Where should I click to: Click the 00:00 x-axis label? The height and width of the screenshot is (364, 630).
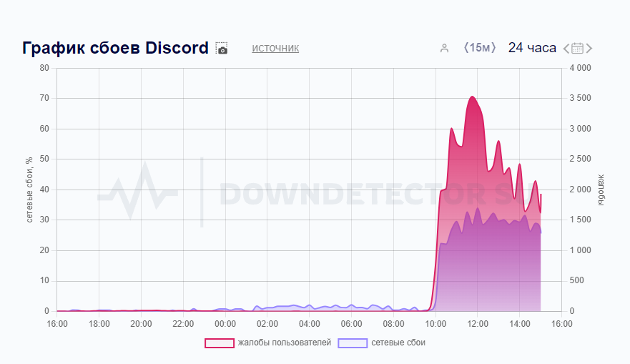click(225, 324)
